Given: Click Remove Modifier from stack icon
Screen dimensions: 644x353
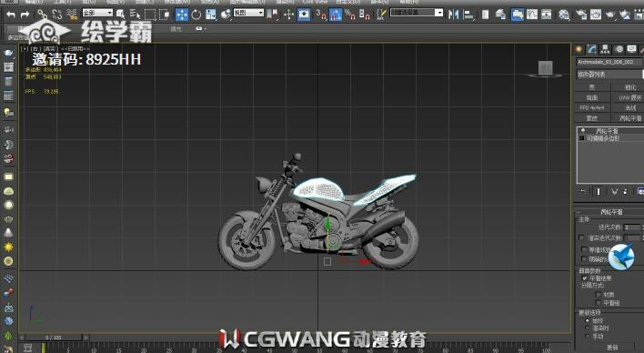Looking at the screenshot, I should click(625, 191).
